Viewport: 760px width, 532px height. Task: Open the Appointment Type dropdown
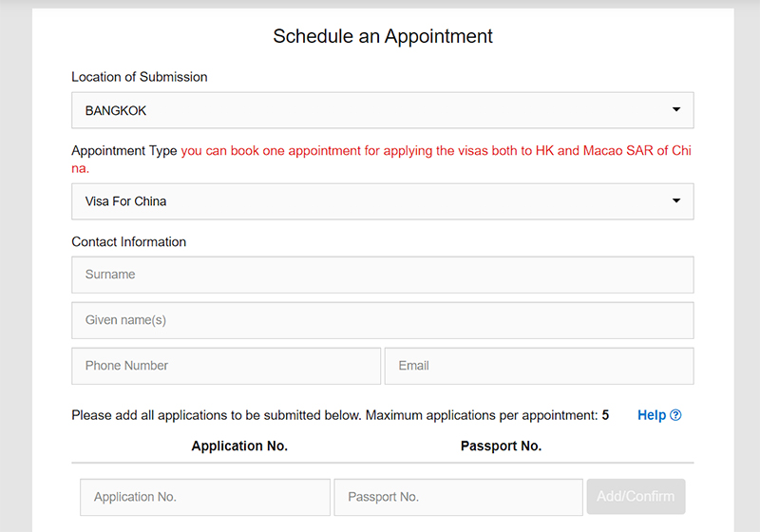383,201
